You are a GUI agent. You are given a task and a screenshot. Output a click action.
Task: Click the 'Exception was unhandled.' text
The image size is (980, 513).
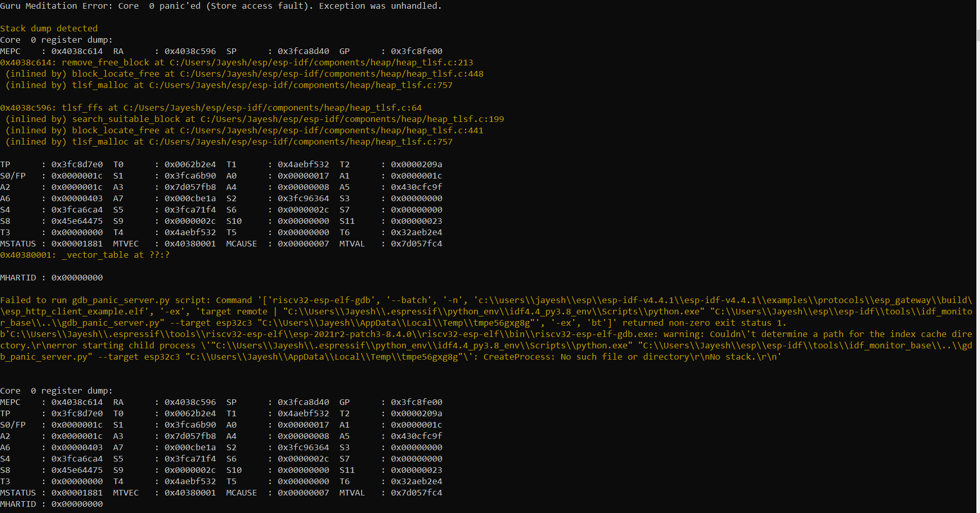(381, 6)
